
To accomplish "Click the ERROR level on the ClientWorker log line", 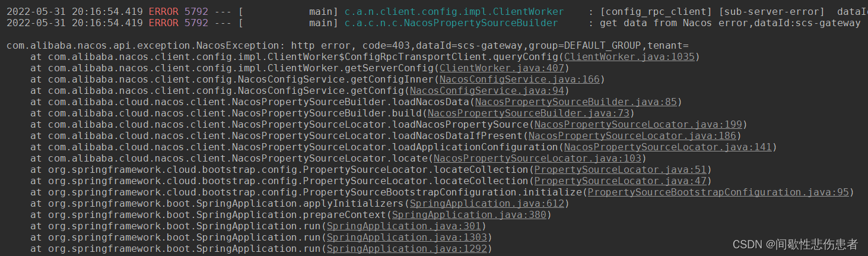I will [x=163, y=12].
